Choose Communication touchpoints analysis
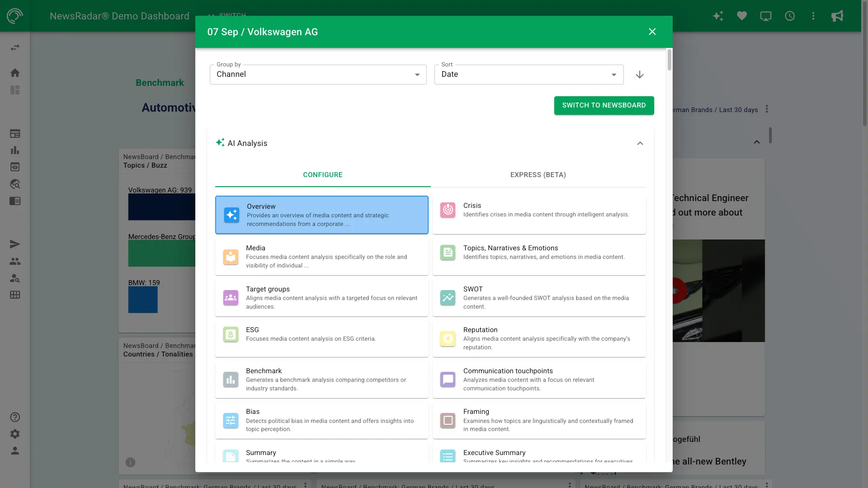 click(x=539, y=380)
